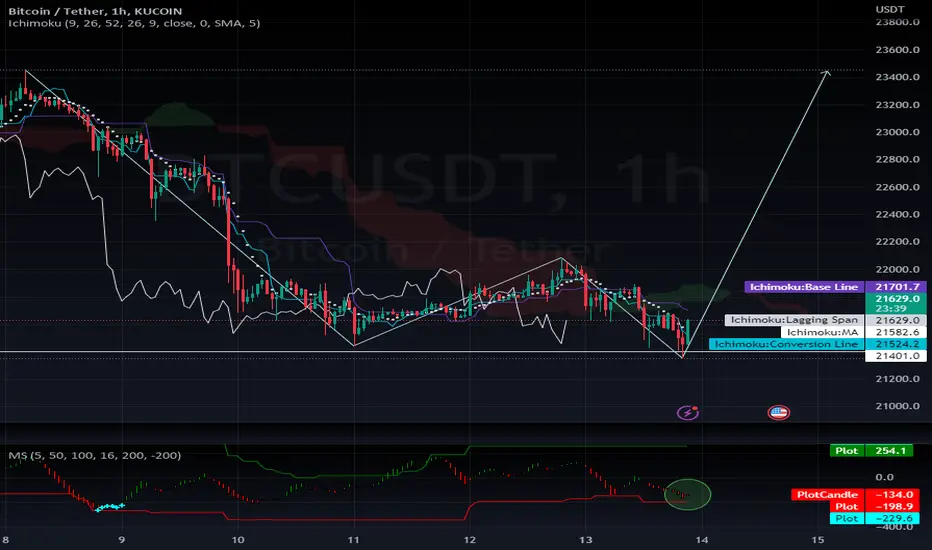Image resolution: width=932 pixels, height=550 pixels.
Task: Click the 21401.0 horizontal line price tag
Action: [897, 356]
